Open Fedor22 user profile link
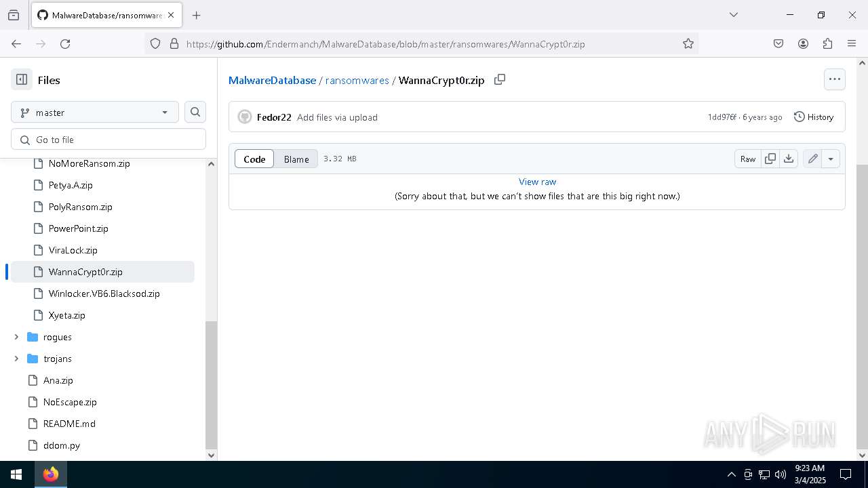This screenshot has height=488, width=868. click(x=274, y=117)
